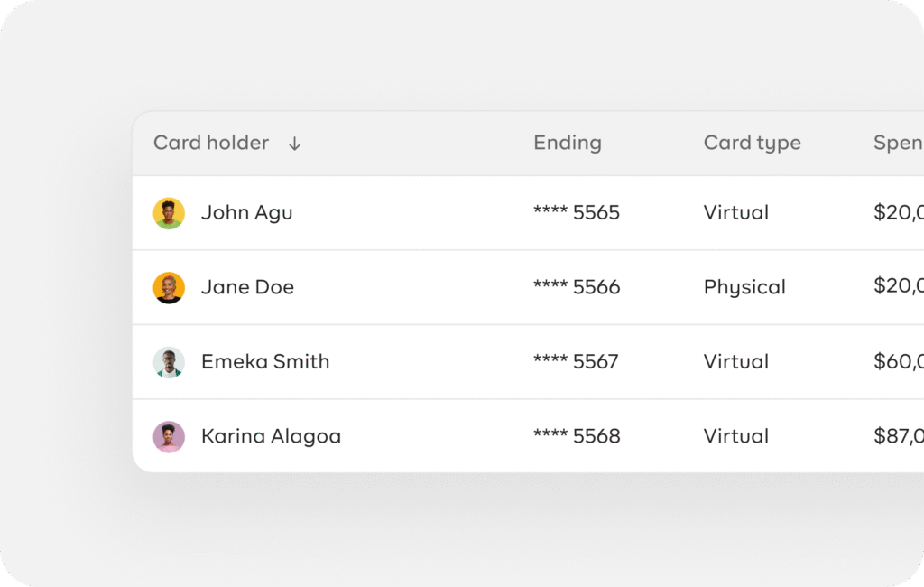Image resolution: width=924 pixels, height=587 pixels.
Task: Click the sort arrow beside Card holder
Action: coord(294,144)
